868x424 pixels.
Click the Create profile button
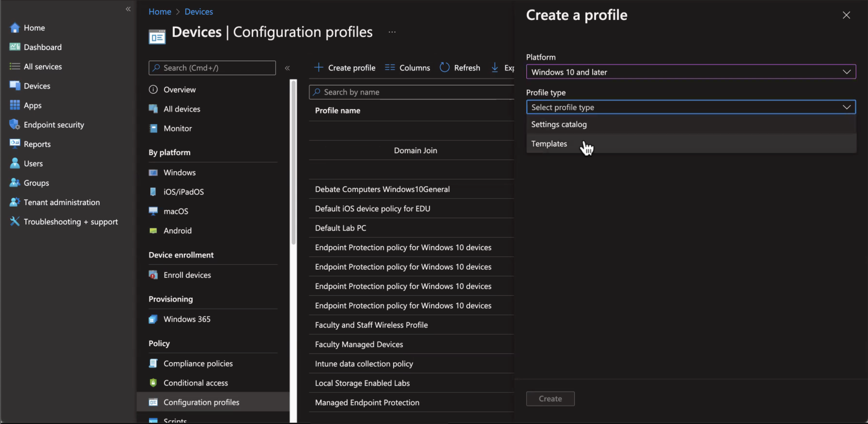345,68
